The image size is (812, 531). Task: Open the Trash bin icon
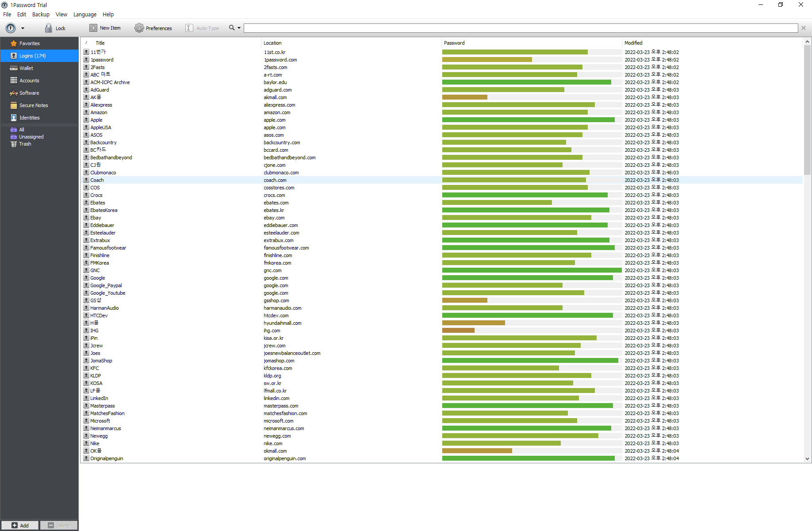click(14, 144)
